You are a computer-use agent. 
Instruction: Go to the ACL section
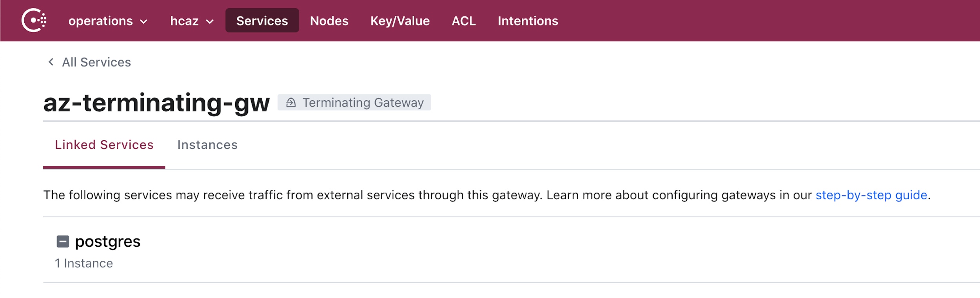tap(464, 21)
